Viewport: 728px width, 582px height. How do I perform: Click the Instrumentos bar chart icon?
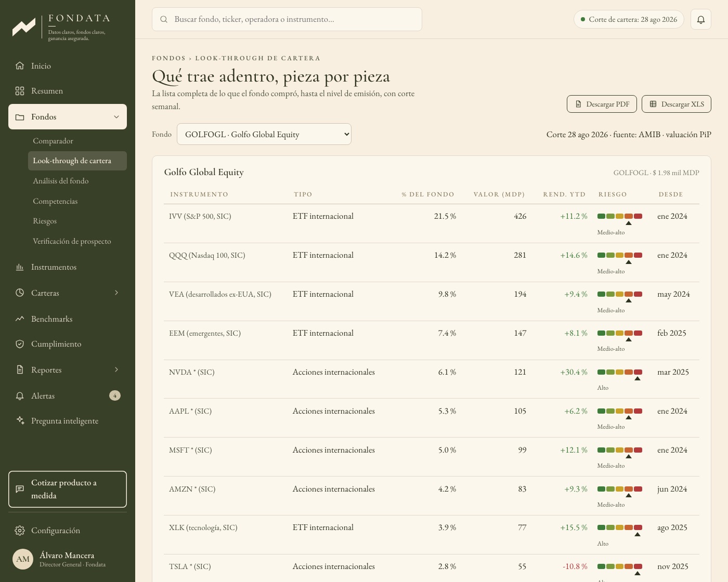20,267
